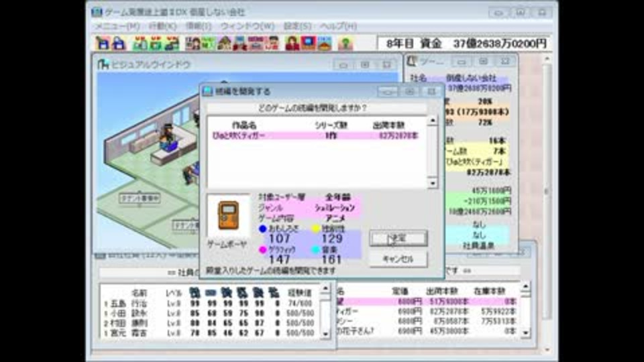
Task: Open the メニュー(M) menu
Action: 117,26
